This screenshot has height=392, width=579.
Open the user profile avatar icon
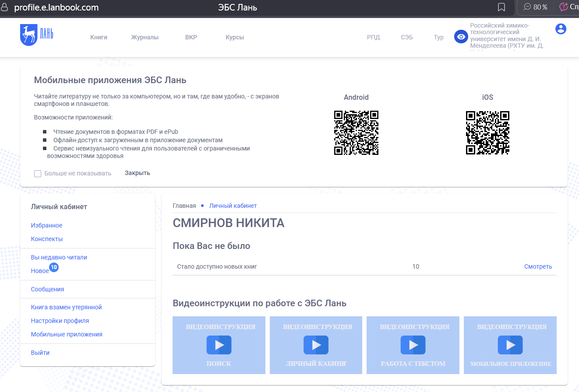561,29
